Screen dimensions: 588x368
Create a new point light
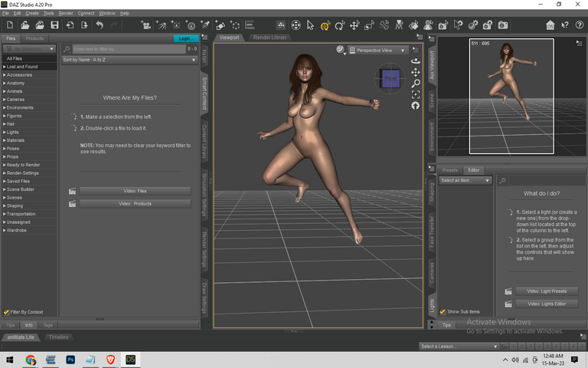(175, 25)
